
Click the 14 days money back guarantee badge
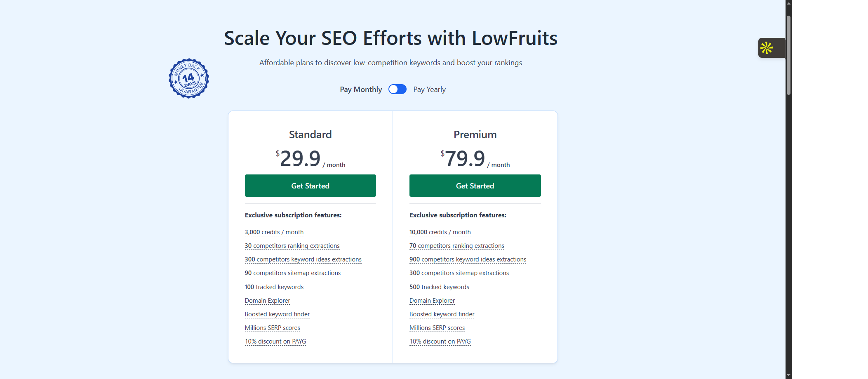point(189,78)
